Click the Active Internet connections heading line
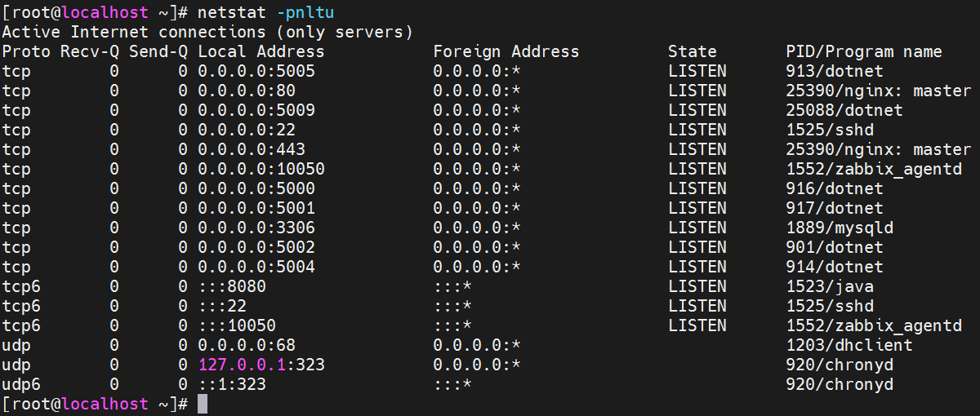Viewport: 980px width, 416px height. click(x=207, y=32)
